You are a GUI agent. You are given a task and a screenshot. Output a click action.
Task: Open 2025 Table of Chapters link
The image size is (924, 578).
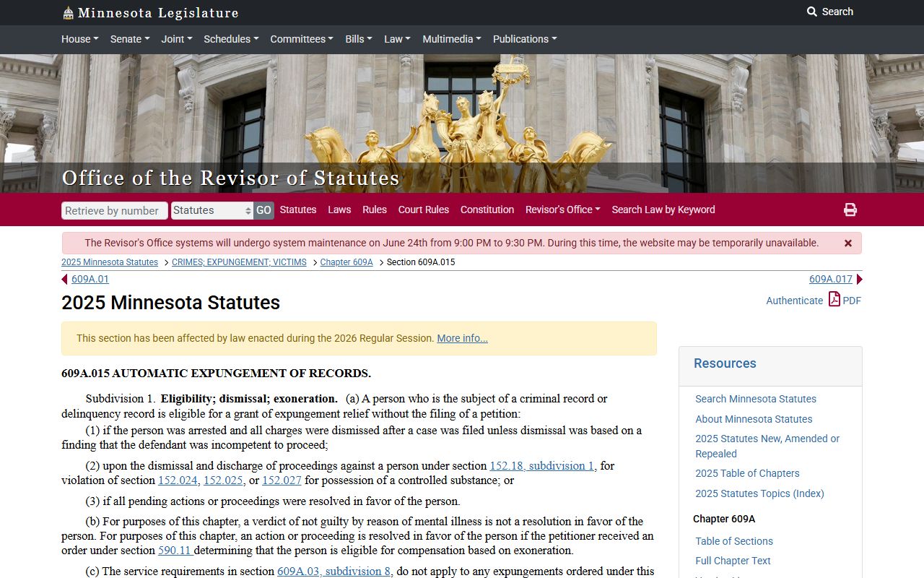(747, 473)
